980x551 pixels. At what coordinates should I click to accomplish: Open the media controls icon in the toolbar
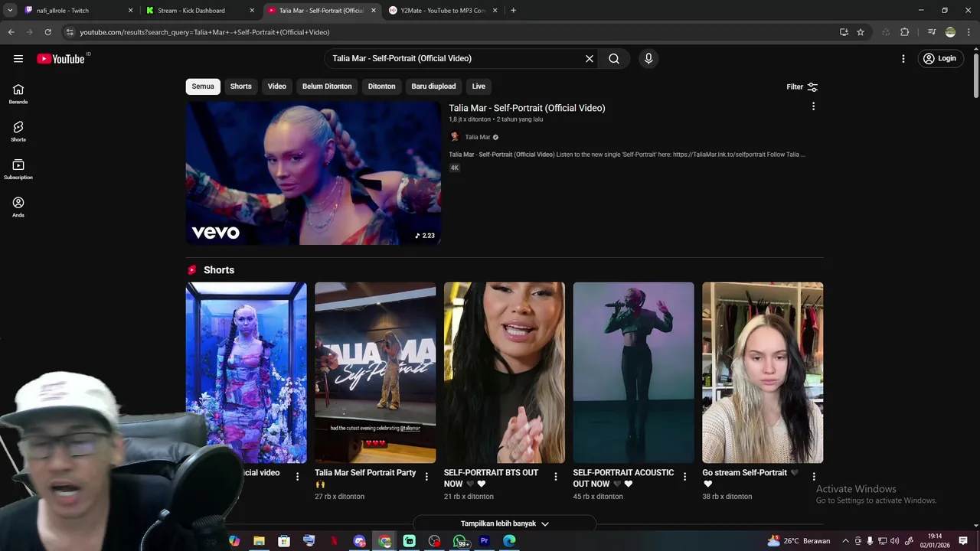(932, 32)
